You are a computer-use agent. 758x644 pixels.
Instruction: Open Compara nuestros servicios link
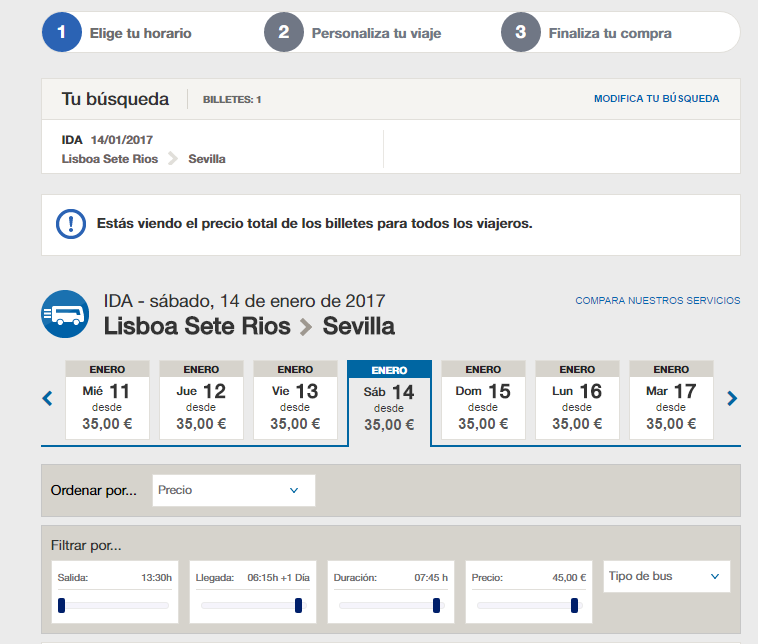tap(657, 300)
